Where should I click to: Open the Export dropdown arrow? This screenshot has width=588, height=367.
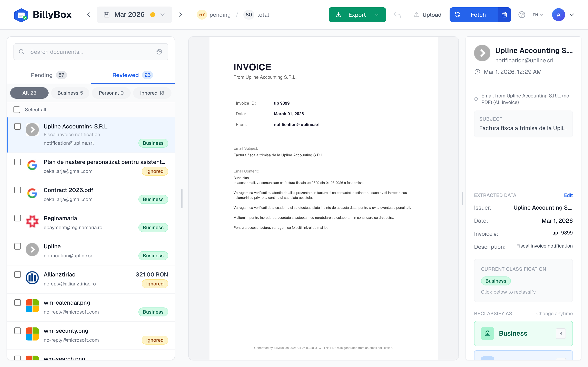(377, 14)
